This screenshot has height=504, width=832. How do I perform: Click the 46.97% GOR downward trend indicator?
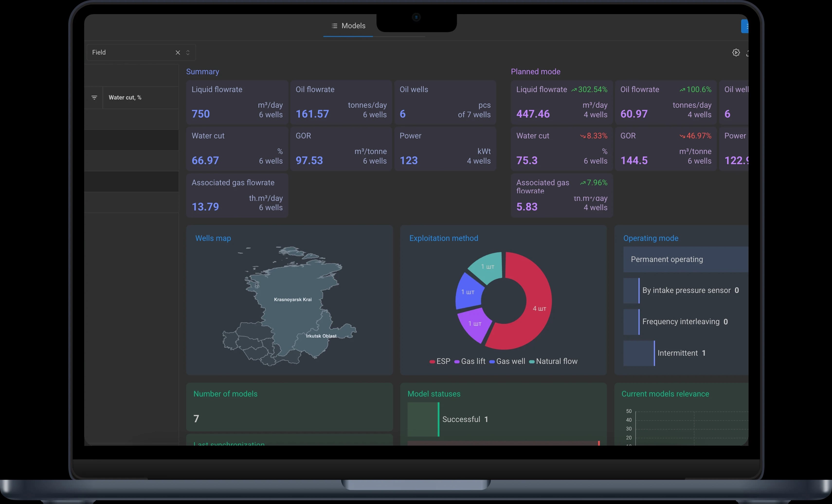click(x=695, y=136)
